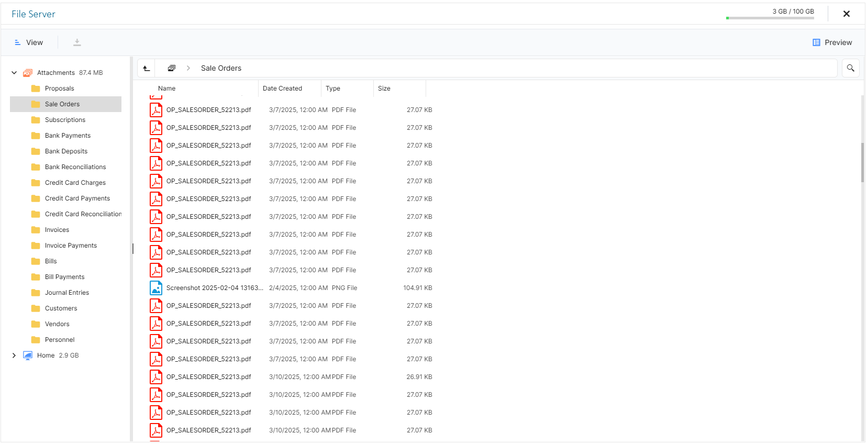Toggle the Preview pane button
Viewport: 868px width, 445px height.
coord(832,42)
